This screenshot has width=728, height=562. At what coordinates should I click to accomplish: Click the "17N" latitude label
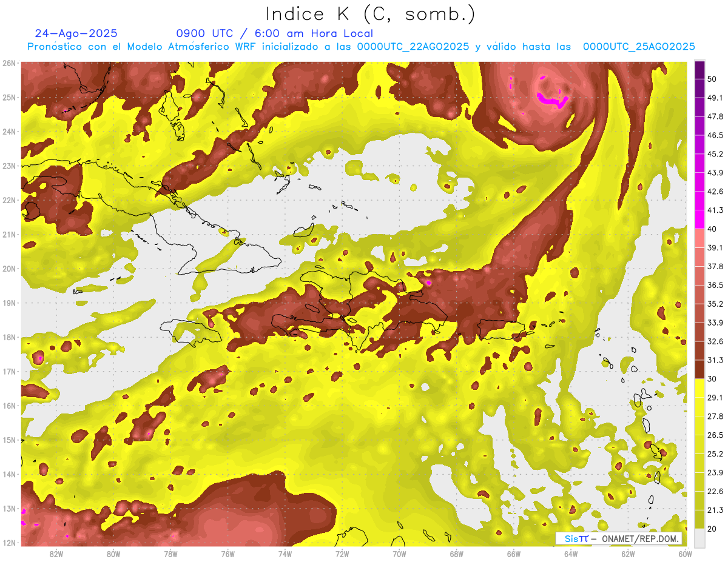(x=9, y=372)
